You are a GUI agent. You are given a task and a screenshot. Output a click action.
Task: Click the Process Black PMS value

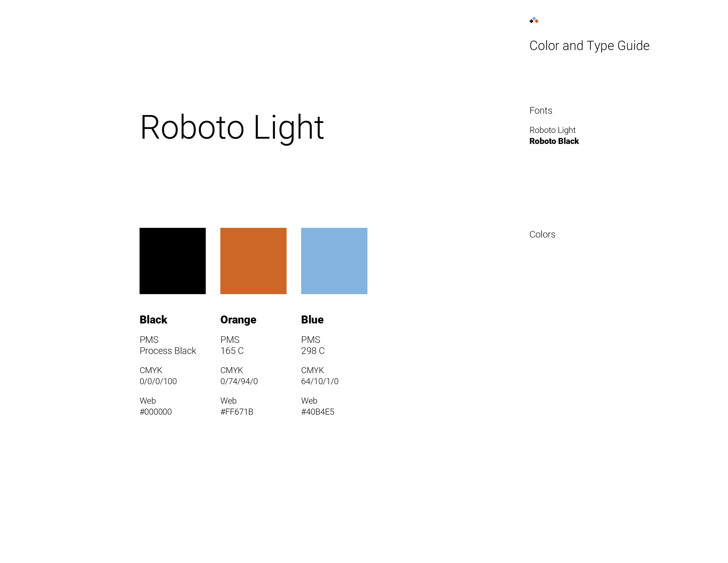click(x=168, y=351)
